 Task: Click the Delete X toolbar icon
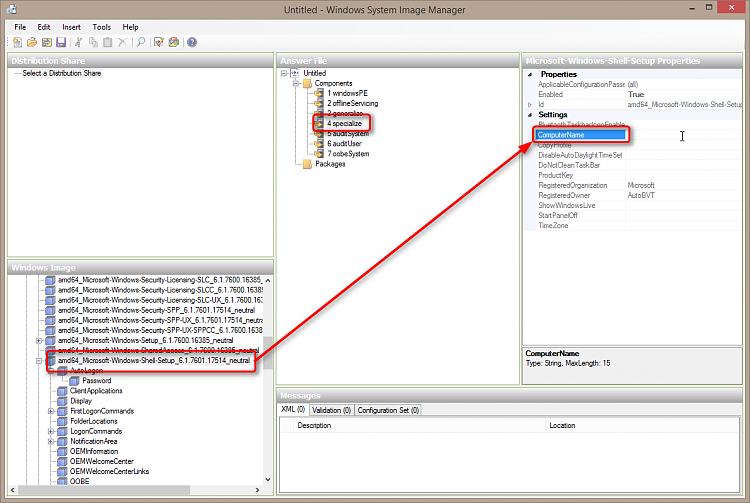(x=122, y=43)
